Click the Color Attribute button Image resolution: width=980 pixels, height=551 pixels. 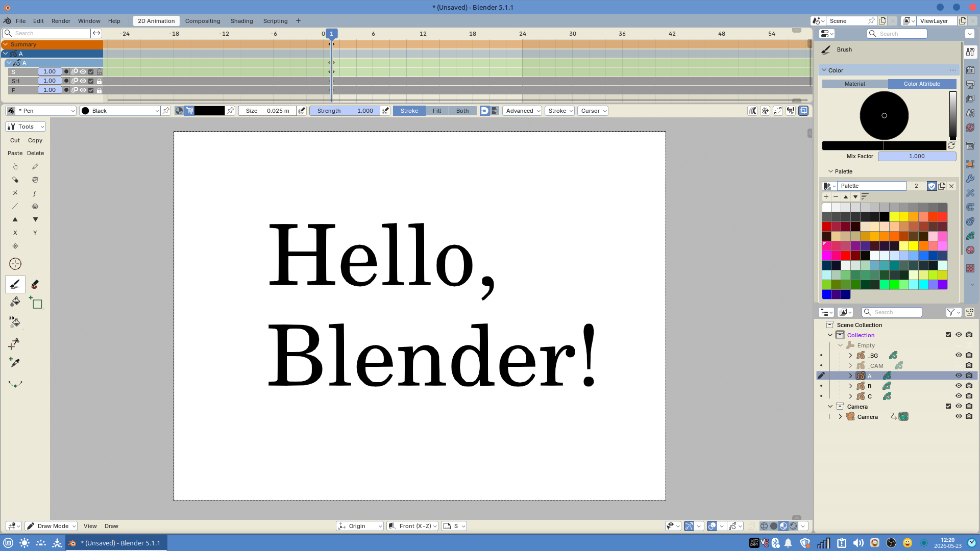[922, 84]
